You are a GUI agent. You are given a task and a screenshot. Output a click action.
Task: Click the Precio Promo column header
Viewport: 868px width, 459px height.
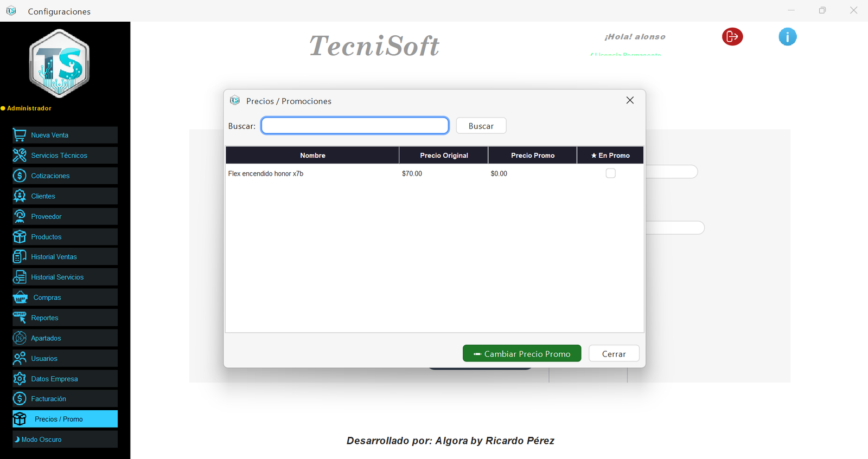(533, 156)
